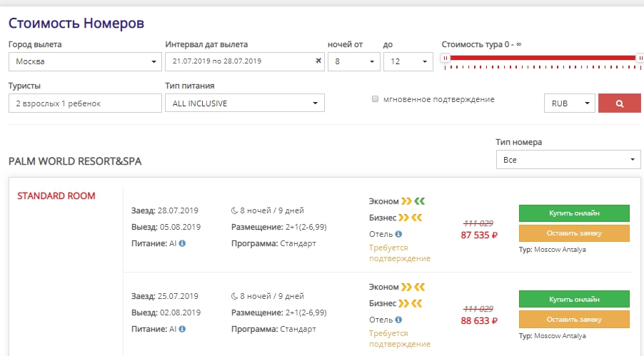Click the moon icon next to 8 ночей, 25.07.2019 tour
The height and width of the screenshot is (356, 644).
(234, 296)
